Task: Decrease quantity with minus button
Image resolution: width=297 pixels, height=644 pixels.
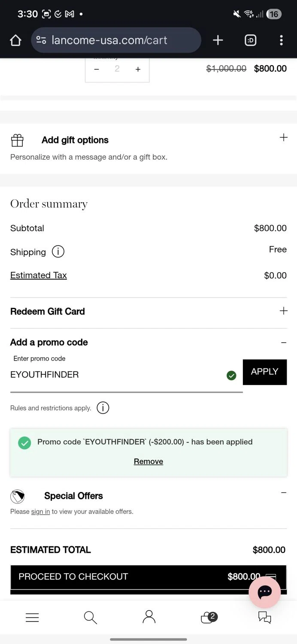Action: (97, 69)
